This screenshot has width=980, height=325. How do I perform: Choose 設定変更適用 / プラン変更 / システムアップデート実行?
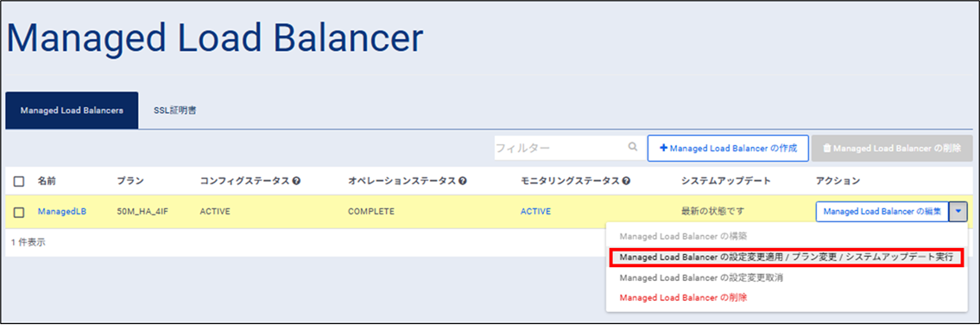click(x=787, y=258)
